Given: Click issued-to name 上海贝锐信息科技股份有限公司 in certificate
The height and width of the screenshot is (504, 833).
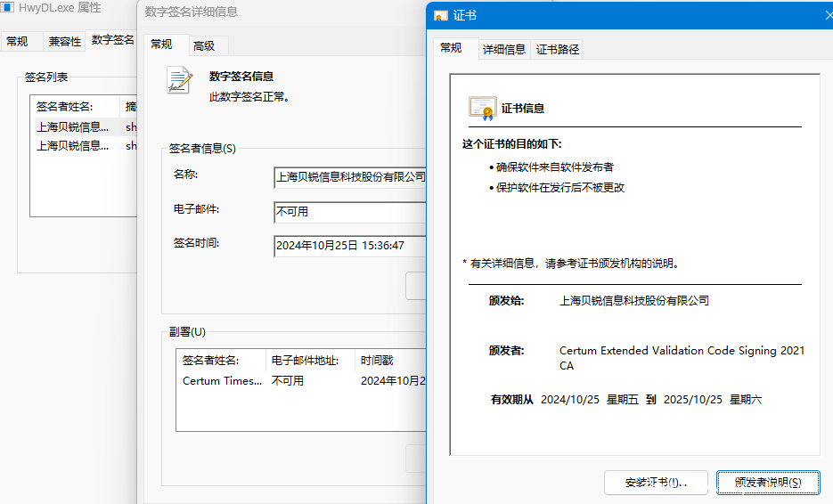Looking at the screenshot, I should coord(634,301).
